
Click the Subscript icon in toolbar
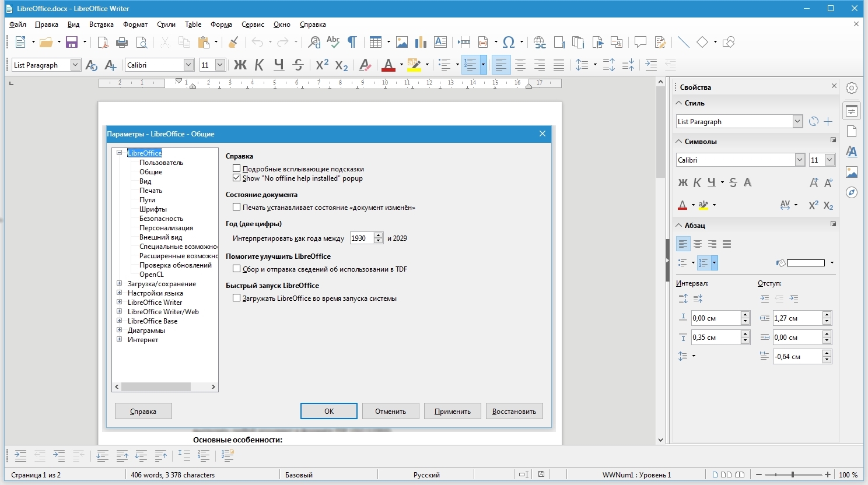pos(342,65)
